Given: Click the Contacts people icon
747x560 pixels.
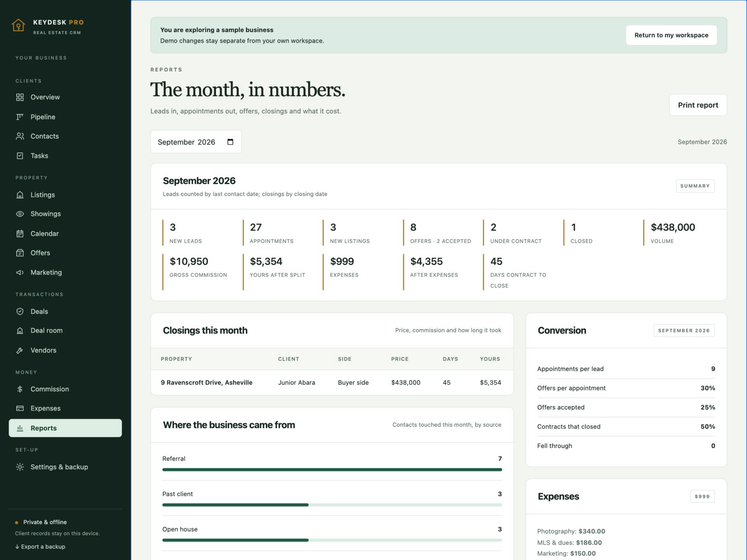Looking at the screenshot, I should pyautogui.click(x=20, y=136).
